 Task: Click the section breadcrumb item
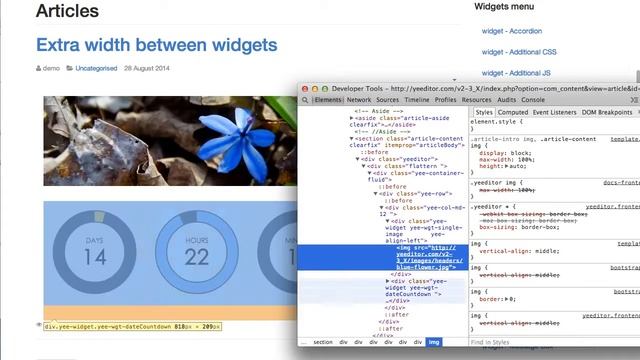(323, 342)
